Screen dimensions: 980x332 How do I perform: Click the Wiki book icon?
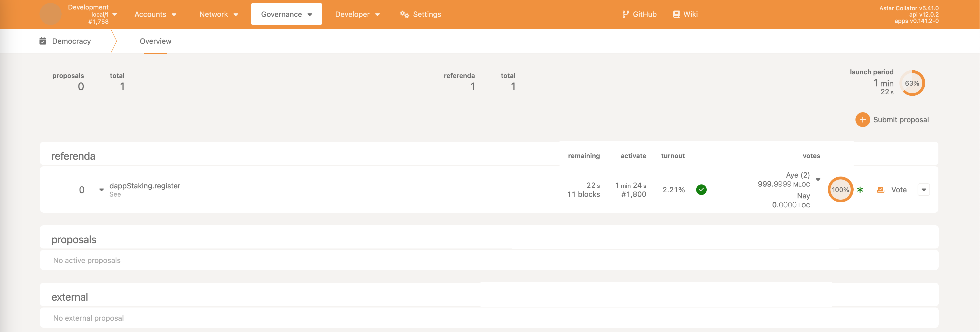676,14
